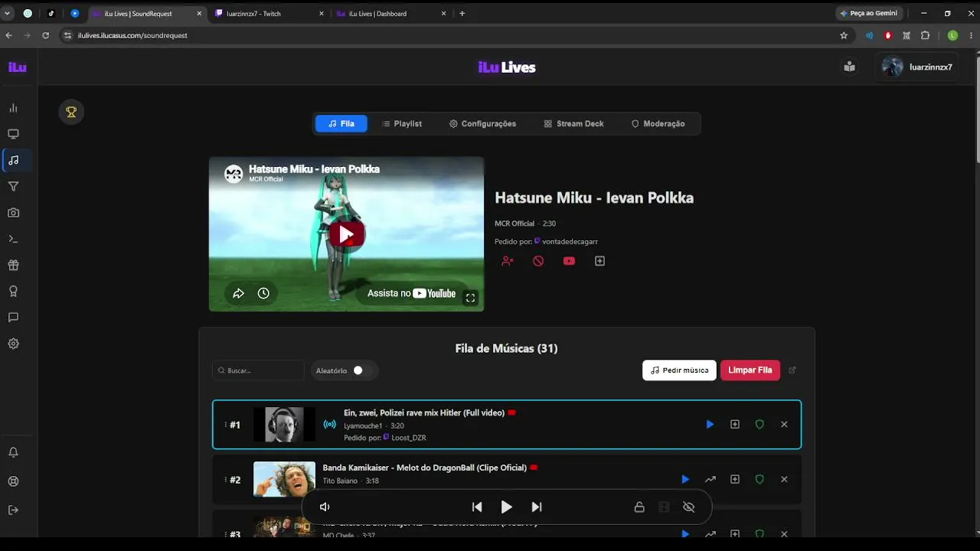Image resolution: width=980 pixels, height=551 pixels.
Task: Click the play button in player bar
Action: click(506, 507)
